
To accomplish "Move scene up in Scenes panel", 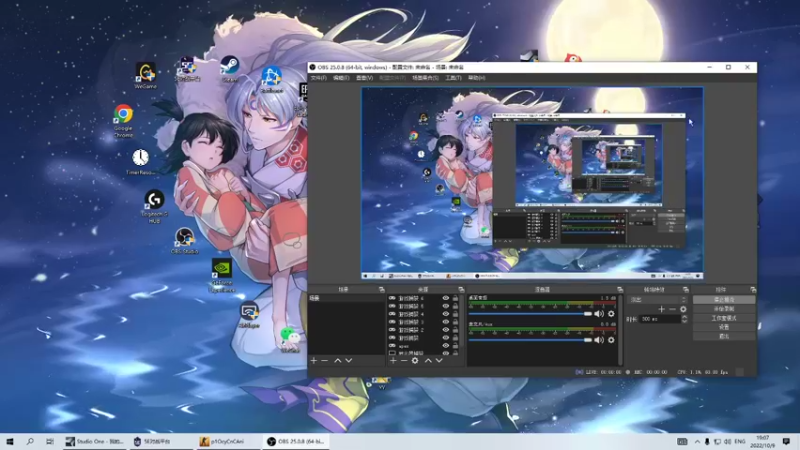I will tap(337, 361).
